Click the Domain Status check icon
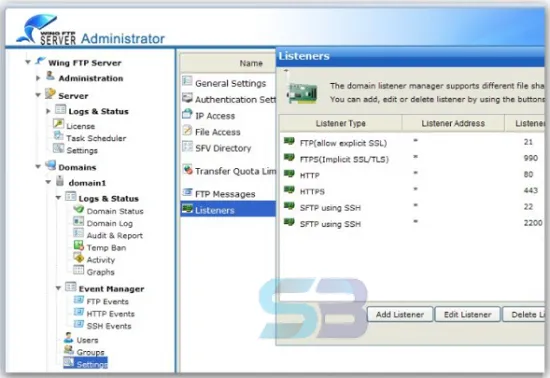Viewport: 550px width, 378px height. 79,209
